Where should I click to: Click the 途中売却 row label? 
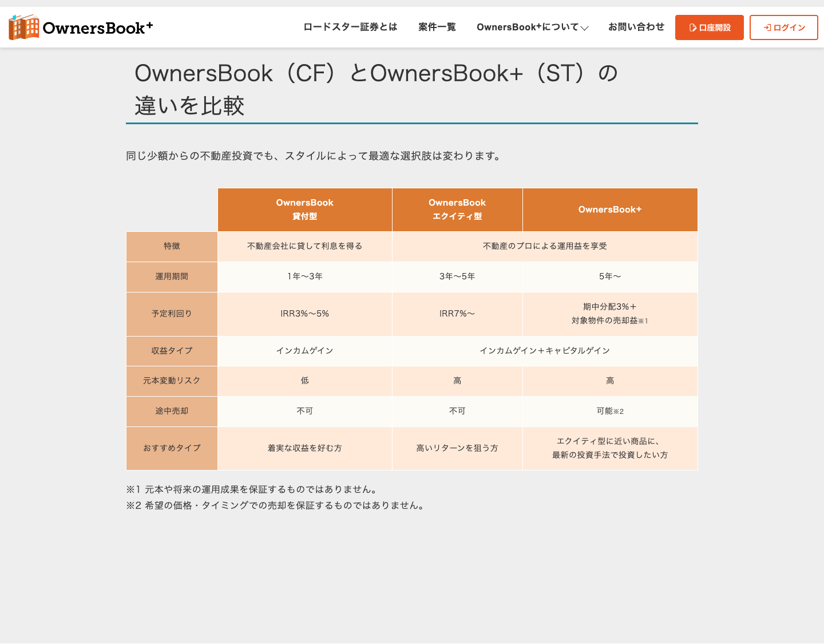[172, 411]
